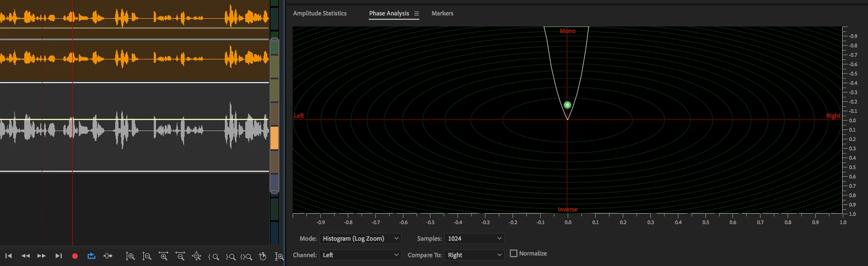Click the Fast Forward button

(x=41, y=256)
